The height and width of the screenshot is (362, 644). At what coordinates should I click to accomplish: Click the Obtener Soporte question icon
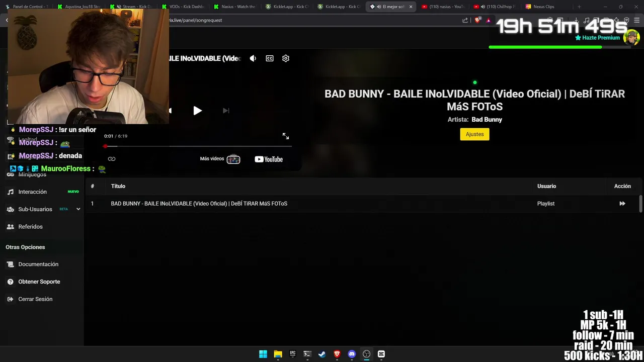tap(10, 282)
